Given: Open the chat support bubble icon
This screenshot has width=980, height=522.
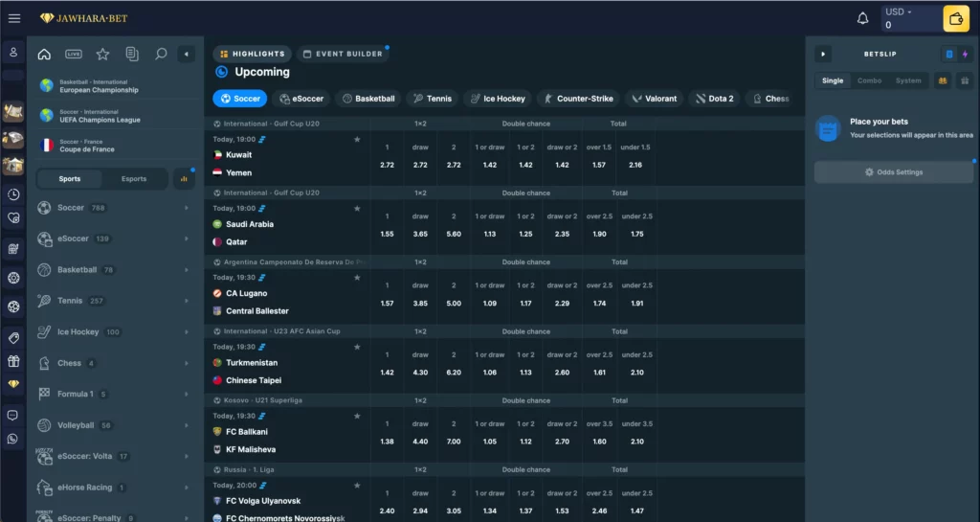Looking at the screenshot, I should coord(13,415).
